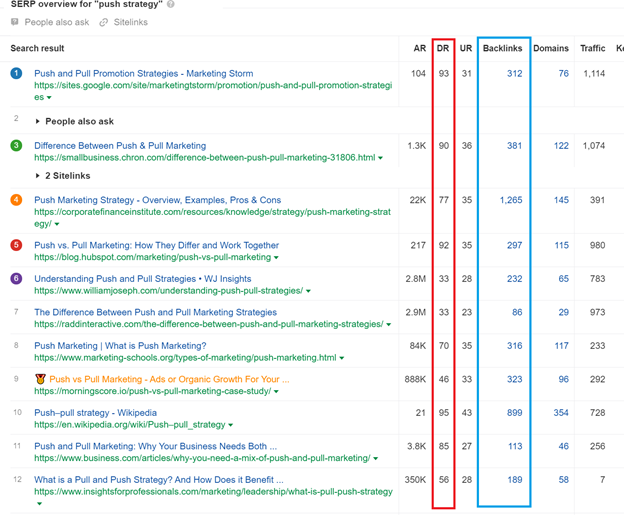Viewport: 624px width, 515px height.
Task: Click the help icon beside SERP overview title
Action: pyautogui.click(x=170, y=4)
